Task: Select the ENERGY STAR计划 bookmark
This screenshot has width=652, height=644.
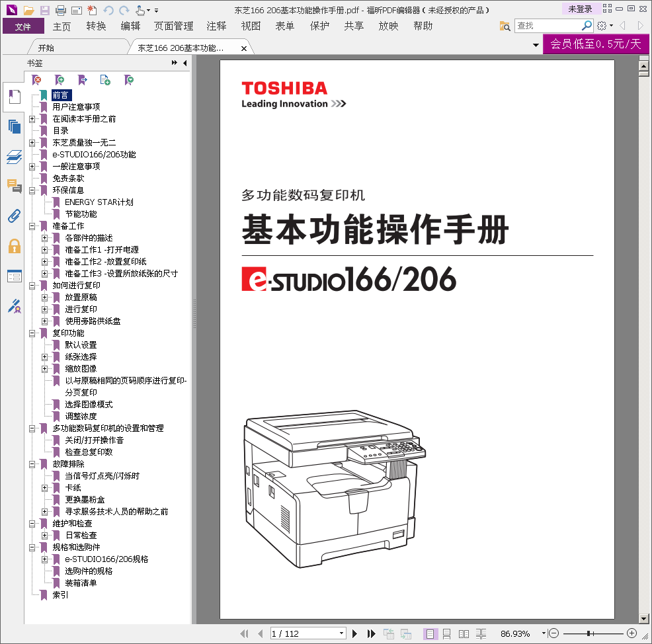Action: pyautogui.click(x=99, y=202)
